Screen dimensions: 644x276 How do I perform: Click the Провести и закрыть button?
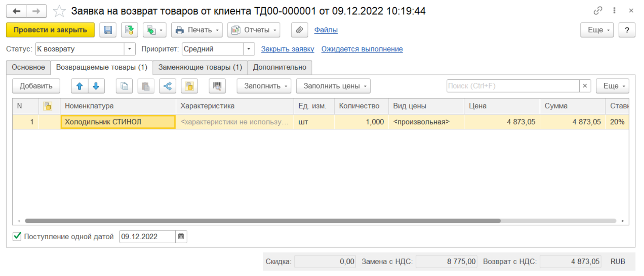coord(50,30)
